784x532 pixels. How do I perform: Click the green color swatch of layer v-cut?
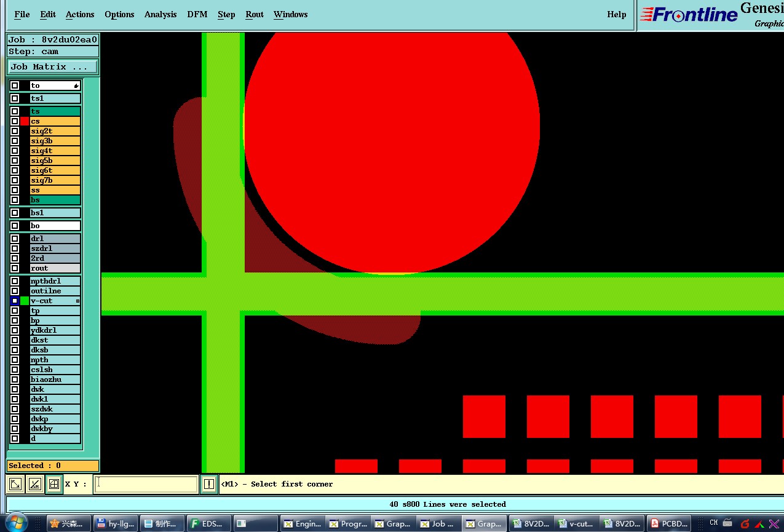[x=25, y=301]
